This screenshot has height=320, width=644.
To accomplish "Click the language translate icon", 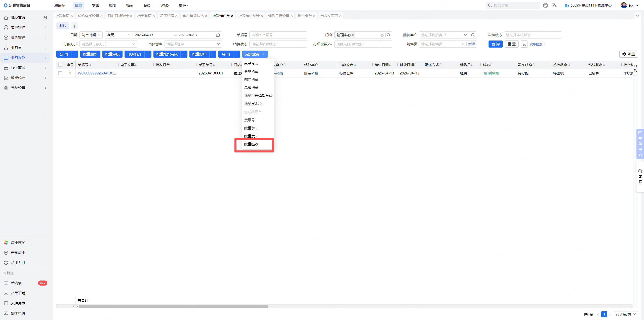I will (554, 5).
